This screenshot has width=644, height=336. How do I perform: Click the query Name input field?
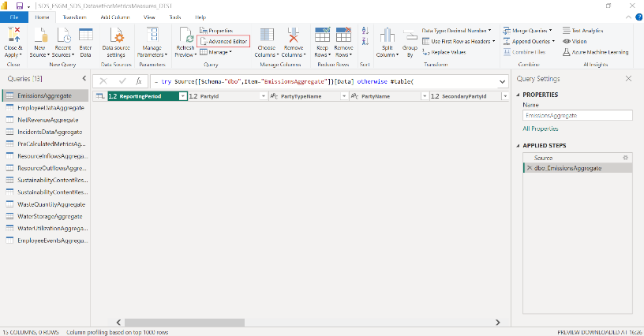click(x=578, y=115)
